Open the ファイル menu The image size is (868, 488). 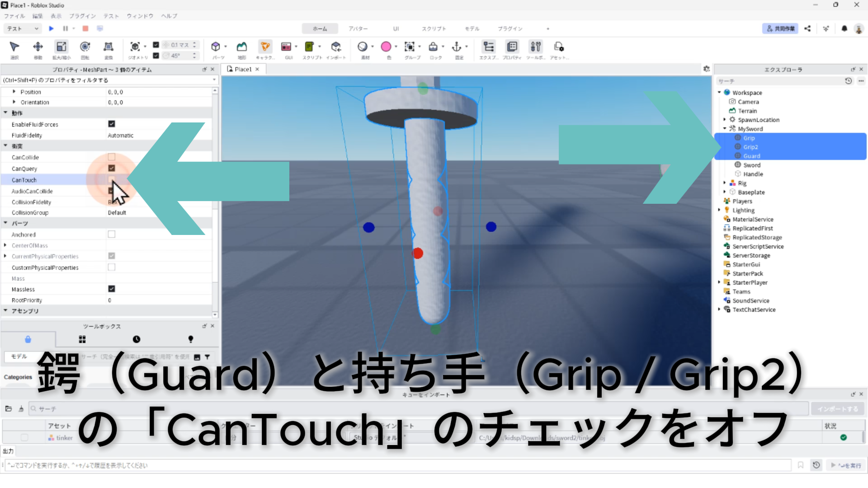[14, 16]
